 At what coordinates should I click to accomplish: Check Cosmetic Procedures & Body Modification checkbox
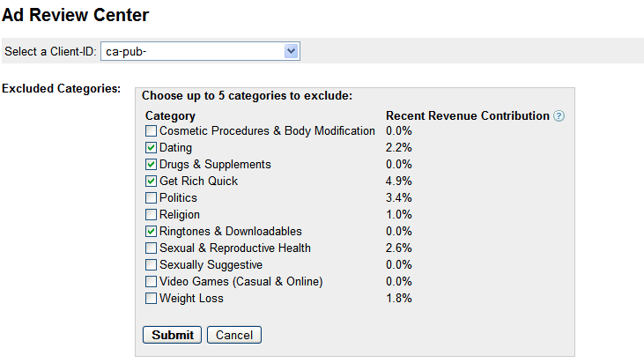pos(152,131)
